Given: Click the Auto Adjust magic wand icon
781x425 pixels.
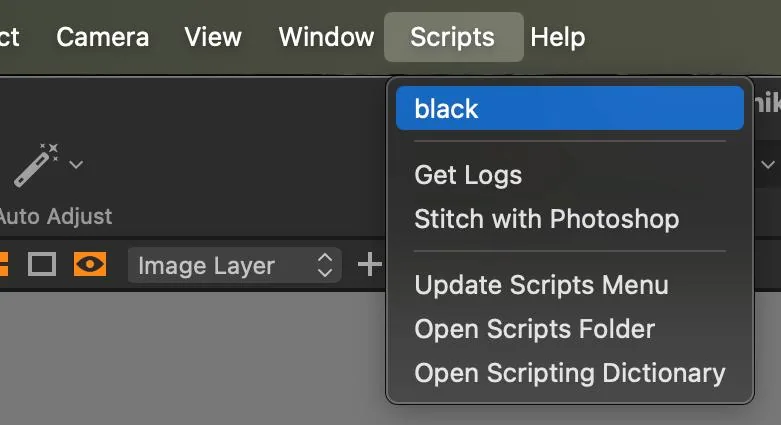Looking at the screenshot, I should pyautogui.click(x=36, y=165).
